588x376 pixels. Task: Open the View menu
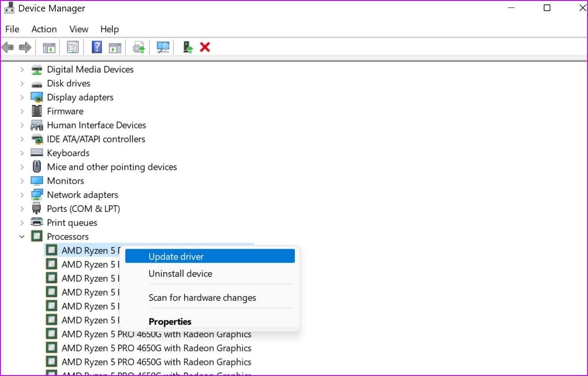point(78,29)
